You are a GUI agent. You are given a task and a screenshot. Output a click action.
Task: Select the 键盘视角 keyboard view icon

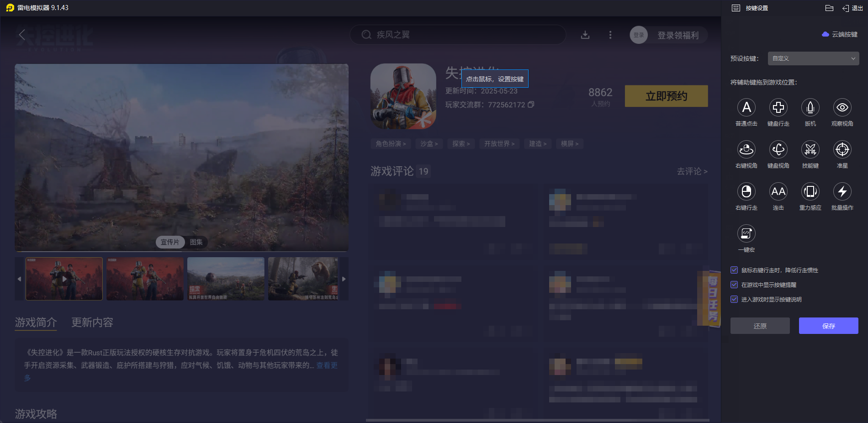(778, 149)
